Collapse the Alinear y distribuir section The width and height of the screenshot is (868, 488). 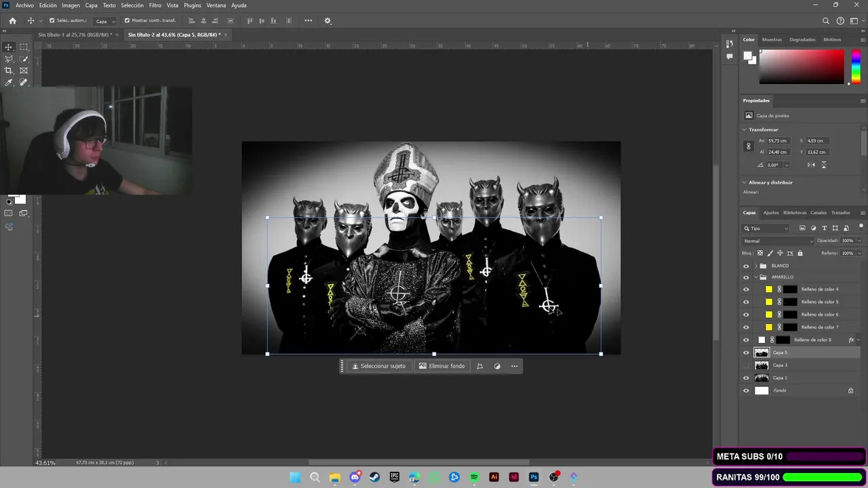pyautogui.click(x=745, y=182)
